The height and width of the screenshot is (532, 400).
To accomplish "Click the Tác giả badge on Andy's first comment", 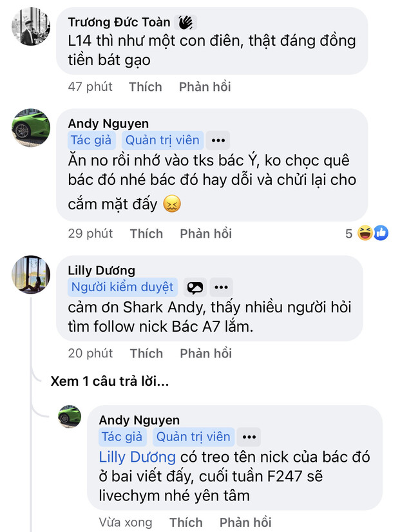I will coord(91,140).
